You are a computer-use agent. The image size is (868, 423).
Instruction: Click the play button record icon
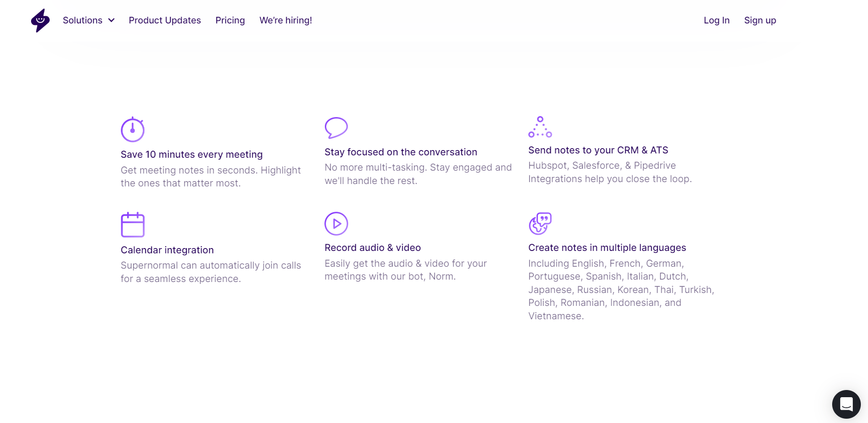(x=336, y=224)
